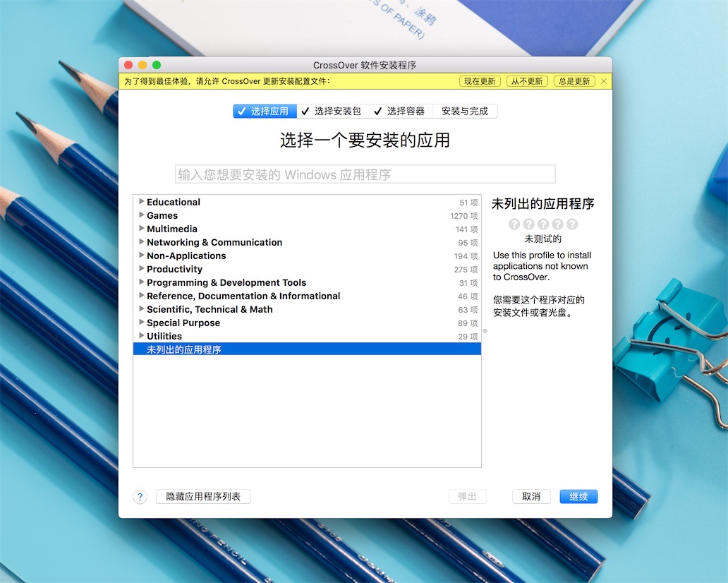Screen dimensions: 728x583
Task: Click the 275 项 count for Productivity
Action: coord(466,270)
